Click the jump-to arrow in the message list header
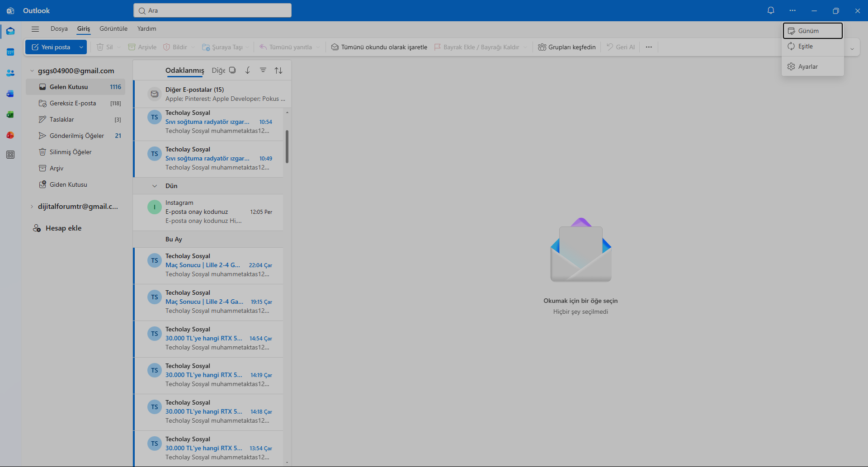 pos(248,70)
